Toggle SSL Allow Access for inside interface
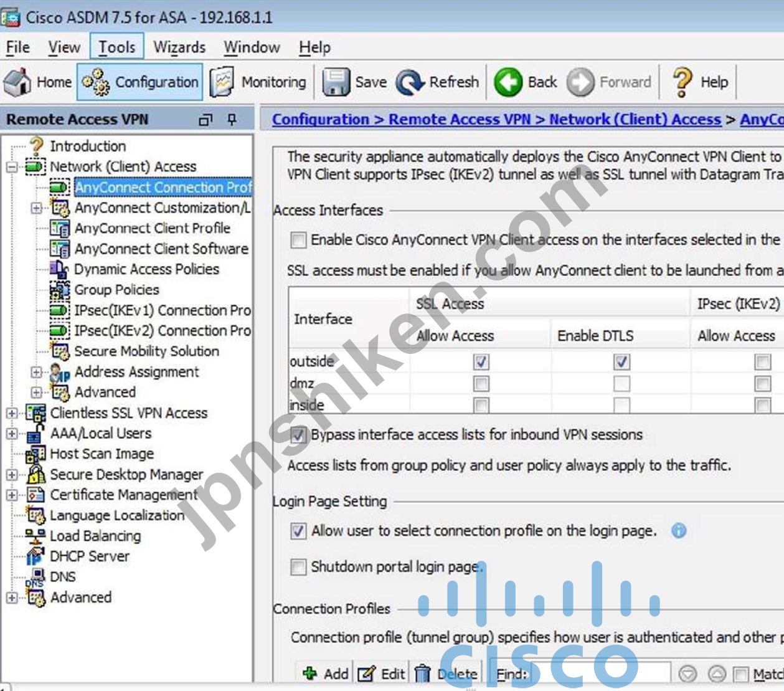The height and width of the screenshot is (691, 784). coord(481,406)
